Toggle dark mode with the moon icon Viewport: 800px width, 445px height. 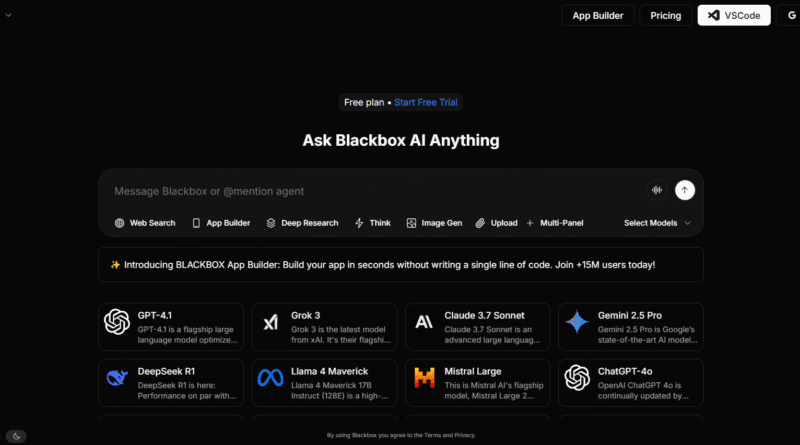point(17,436)
